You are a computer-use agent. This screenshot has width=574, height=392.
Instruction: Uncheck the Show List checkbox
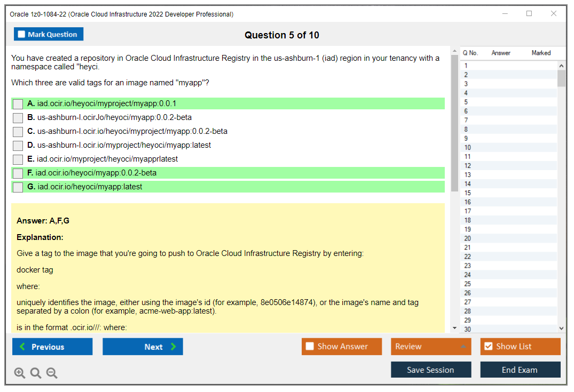tap(489, 346)
